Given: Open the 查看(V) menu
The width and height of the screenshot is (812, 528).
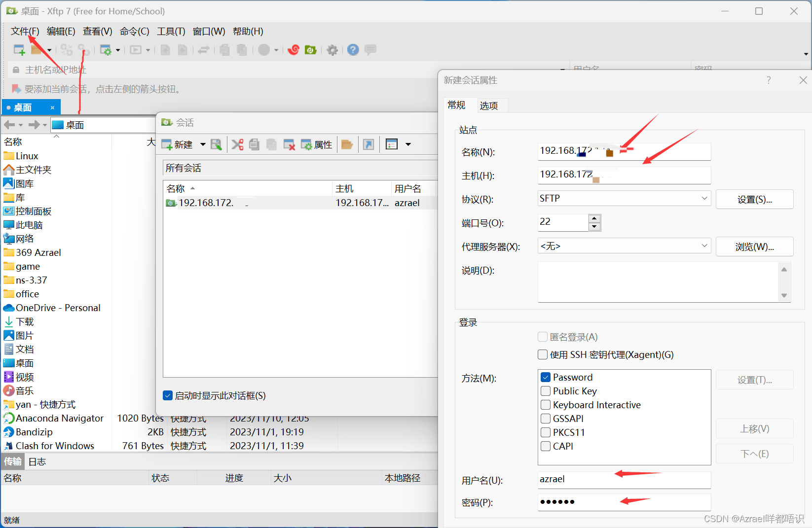Looking at the screenshot, I should (97, 32).
